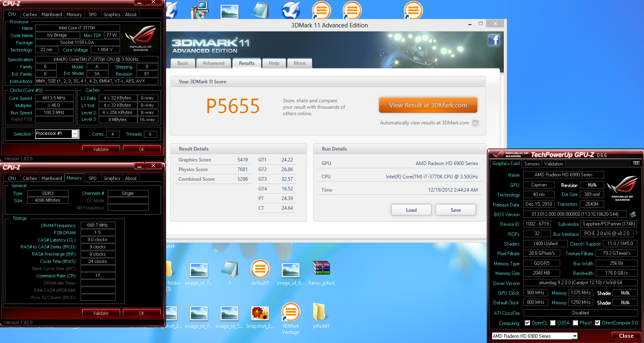Open About tab in CPU-Z Memory window
Viewport: 644px width, 343px height.
point(131,178)
